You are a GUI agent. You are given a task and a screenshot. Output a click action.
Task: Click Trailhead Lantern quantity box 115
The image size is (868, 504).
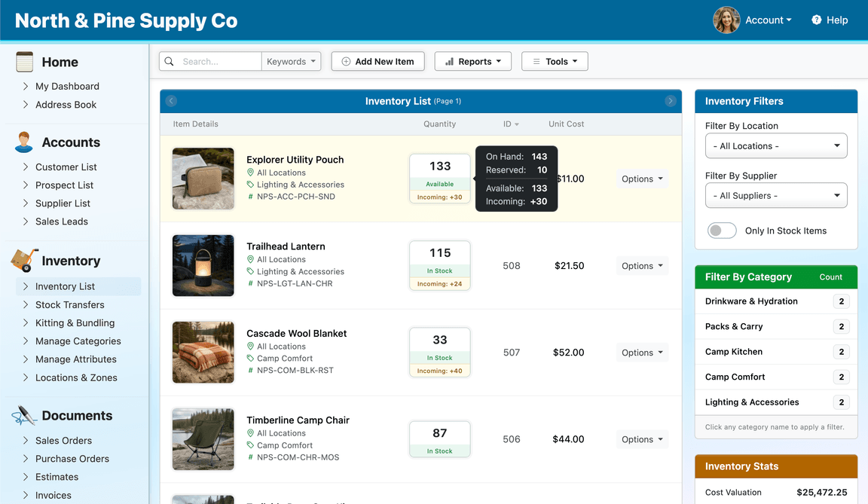[x=440, y=265]
